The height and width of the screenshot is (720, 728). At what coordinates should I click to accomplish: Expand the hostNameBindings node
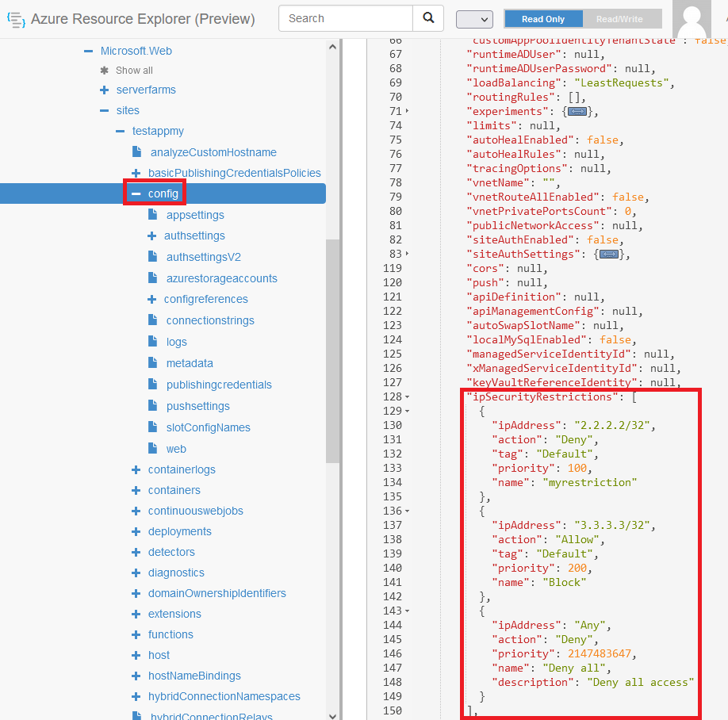tap(136, 676)
